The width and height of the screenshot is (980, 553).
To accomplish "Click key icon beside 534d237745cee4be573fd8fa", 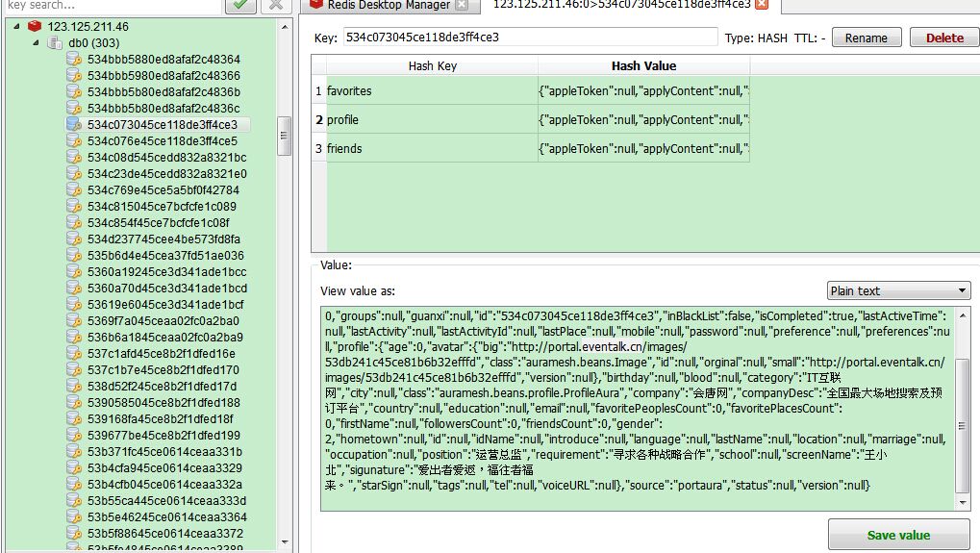I will [x=74, y=239].
